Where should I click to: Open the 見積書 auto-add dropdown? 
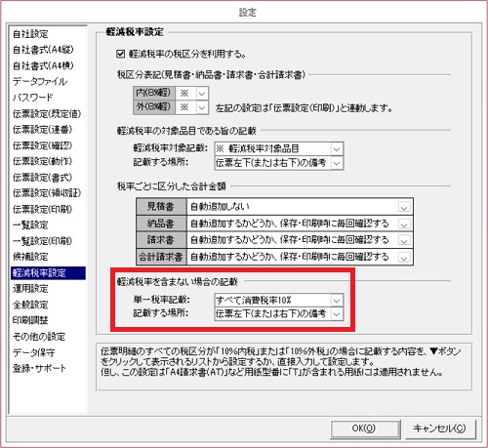pos(404,207)
